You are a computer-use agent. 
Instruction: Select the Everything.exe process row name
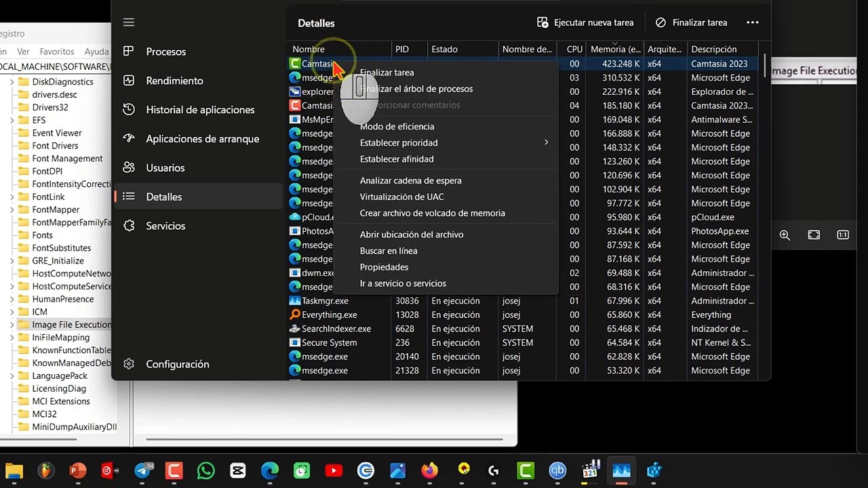pyautogui.click(x=330, y=314)
